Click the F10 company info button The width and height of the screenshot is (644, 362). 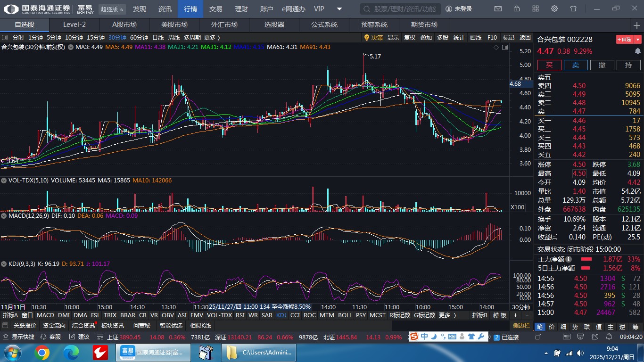(492, 38)
